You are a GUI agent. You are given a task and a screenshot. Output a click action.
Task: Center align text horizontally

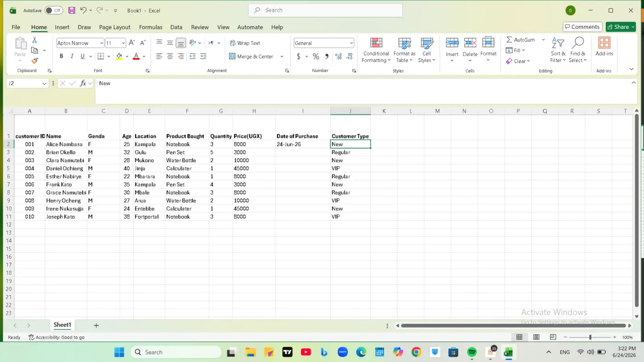[170, 57]
